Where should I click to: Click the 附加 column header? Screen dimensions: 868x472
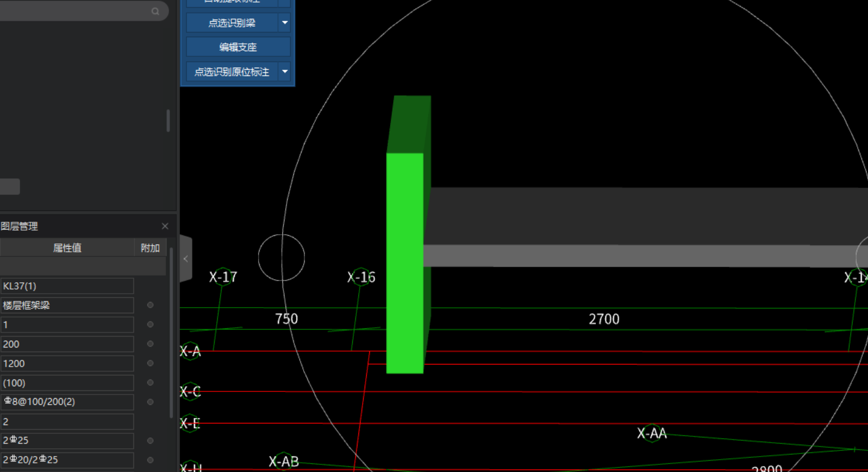150,248
